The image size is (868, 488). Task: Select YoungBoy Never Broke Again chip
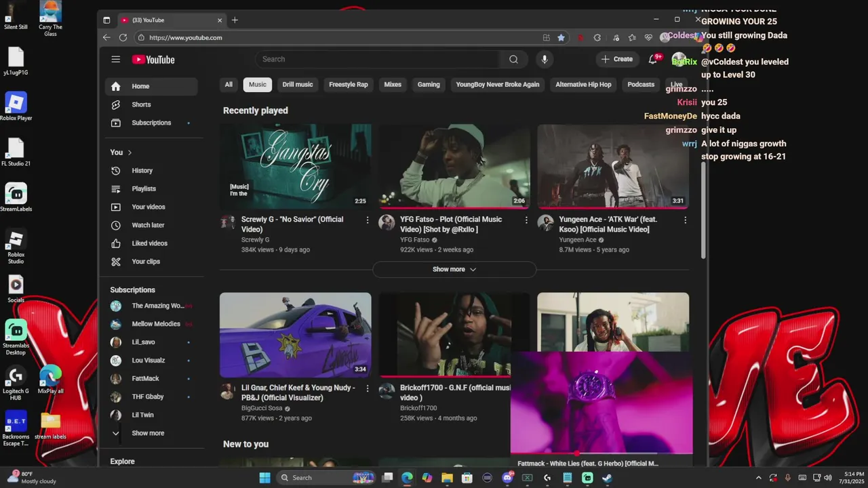(x=498, y=85)
